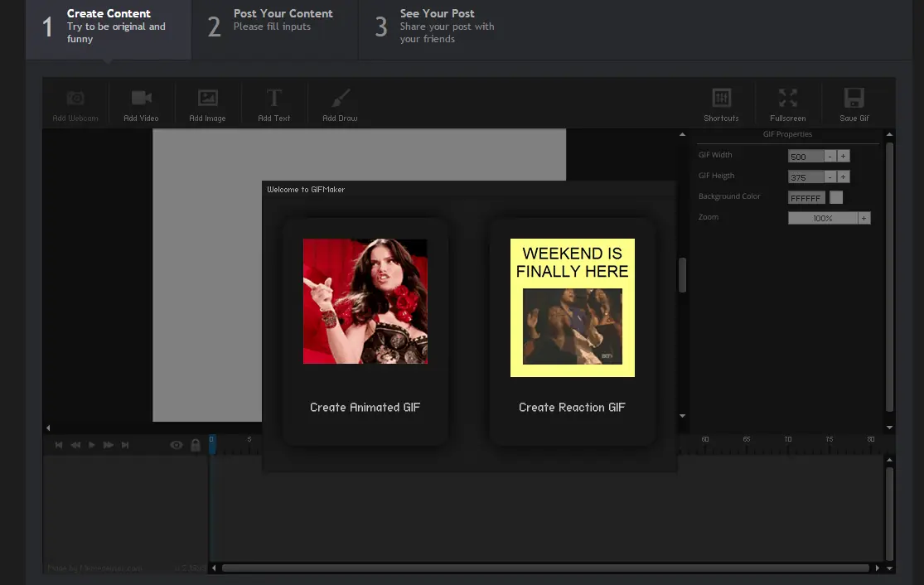Viewport: 924px width, 585px height.
Task: Click timeline vertical scroll up arrow
Action: pyautogui.click(x=889, y=460)
